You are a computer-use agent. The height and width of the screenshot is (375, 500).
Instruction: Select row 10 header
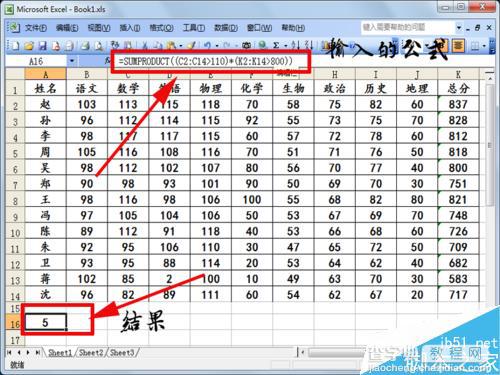tap(15, 232)
